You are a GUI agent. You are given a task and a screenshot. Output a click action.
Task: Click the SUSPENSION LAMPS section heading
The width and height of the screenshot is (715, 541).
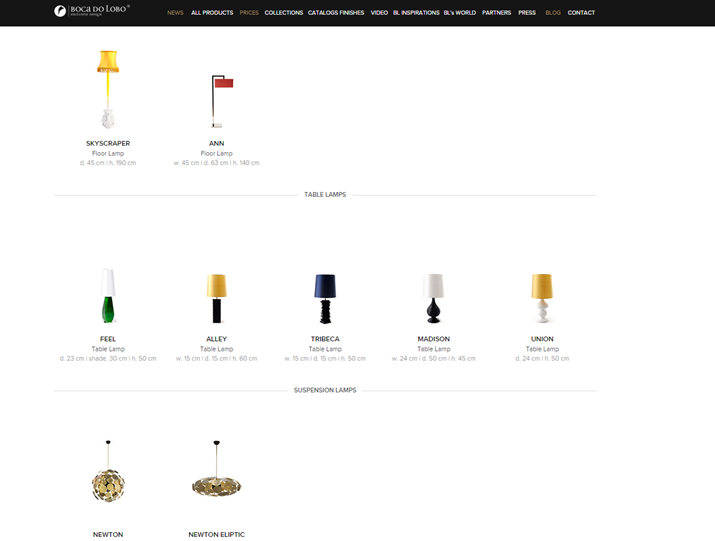[x=325, y=390]
